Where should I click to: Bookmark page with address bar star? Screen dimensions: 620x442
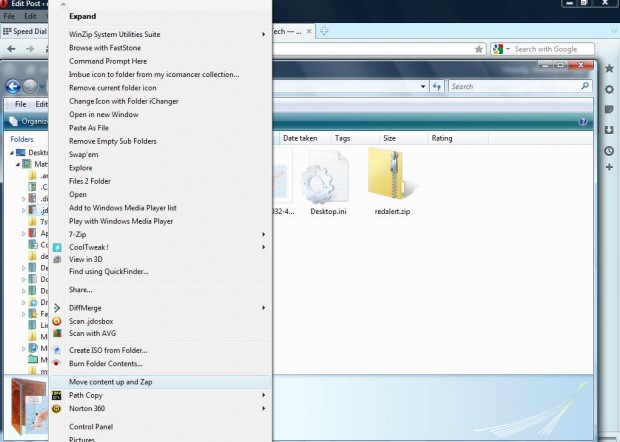480,49
